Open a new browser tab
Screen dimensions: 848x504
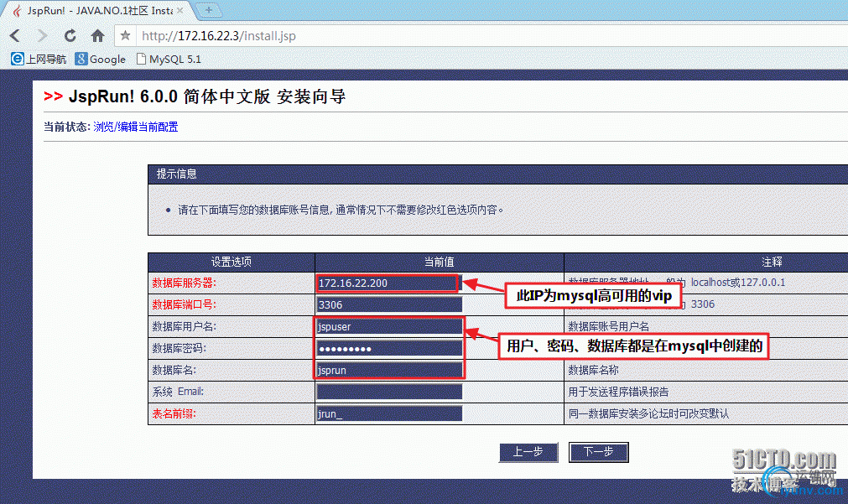tap(208, 10)
